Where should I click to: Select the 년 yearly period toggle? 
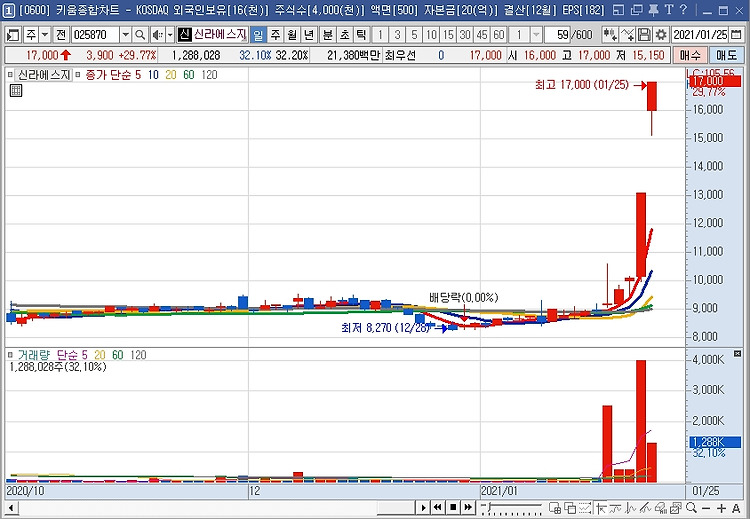point(309,34)
